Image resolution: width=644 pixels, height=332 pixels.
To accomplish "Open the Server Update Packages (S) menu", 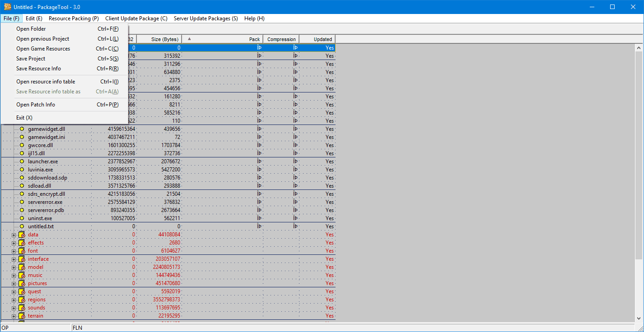I will point(205,18).
